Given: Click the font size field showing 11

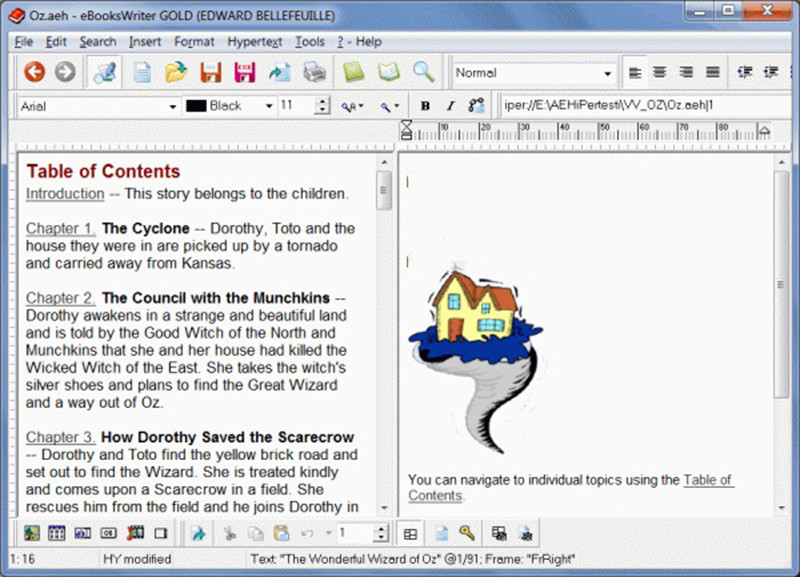Looking at the screenshot, I should coord(297,106).
